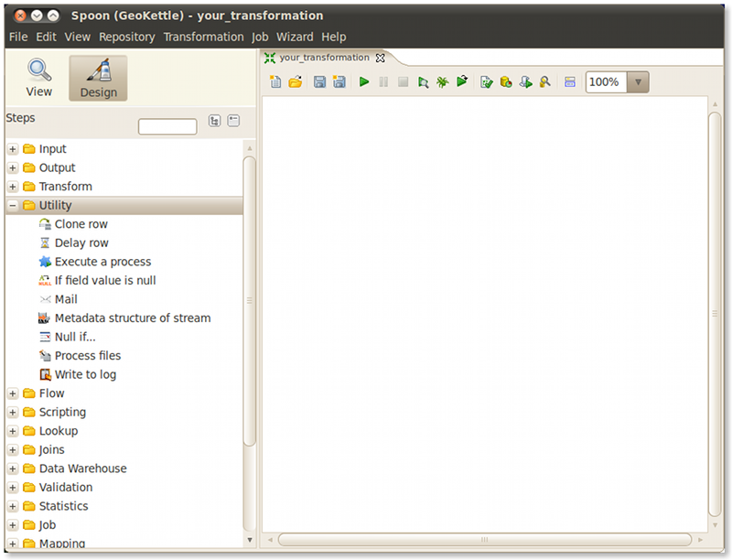Explore the database with magnifier icon
The height and width of the screenshot is (560, 732).
click(544, 82)
